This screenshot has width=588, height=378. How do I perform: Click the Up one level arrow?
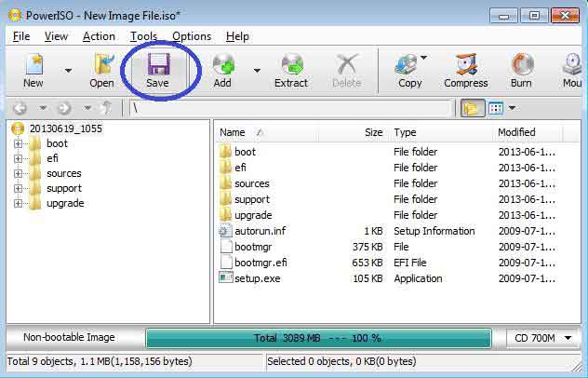tap(107, 108)
